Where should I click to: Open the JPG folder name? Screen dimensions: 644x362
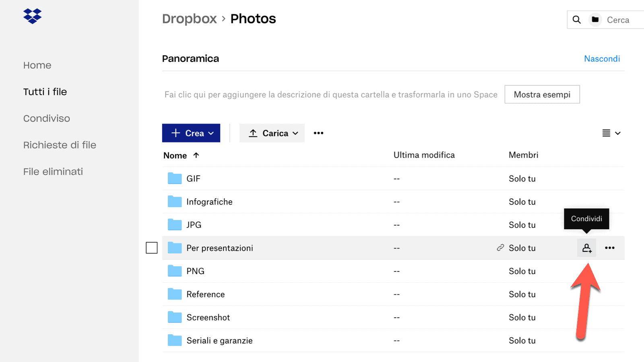pos(194,225)
